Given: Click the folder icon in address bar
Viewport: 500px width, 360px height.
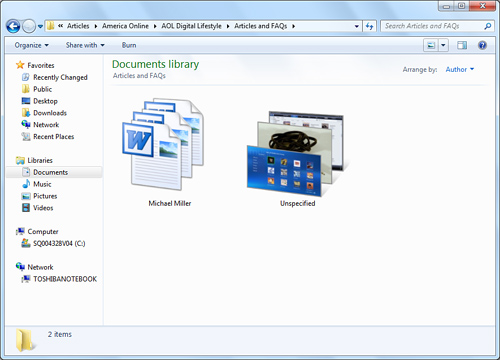Looking at the screenshot, I should pyautogui.click(x=51, y=26).
